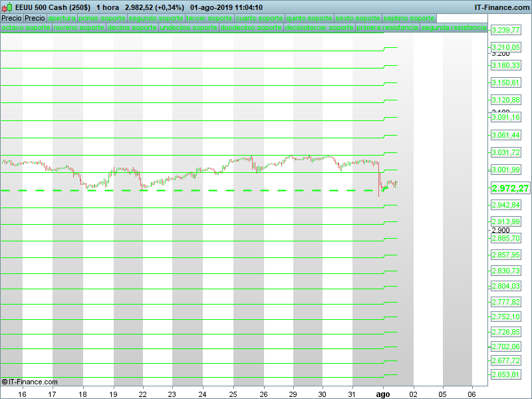
Task: Click the 2.702,06 price level label
Action: point(506,346)
